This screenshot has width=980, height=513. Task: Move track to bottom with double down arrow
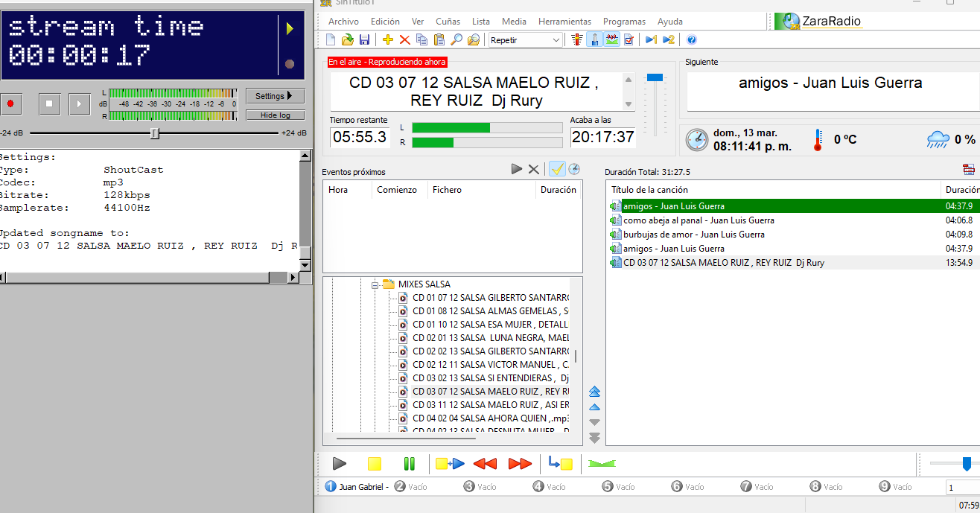pos(594,438)
